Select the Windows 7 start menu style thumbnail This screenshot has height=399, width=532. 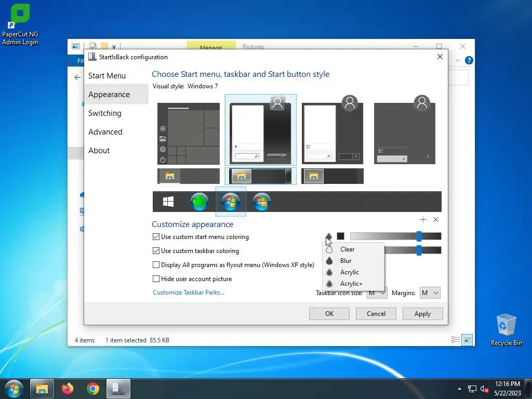(261, 130)
